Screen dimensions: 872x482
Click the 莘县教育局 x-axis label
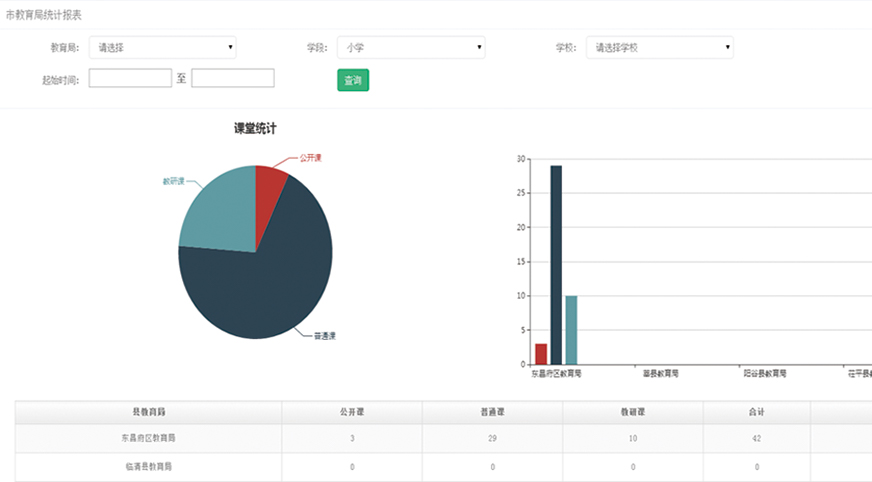[661, 374]
